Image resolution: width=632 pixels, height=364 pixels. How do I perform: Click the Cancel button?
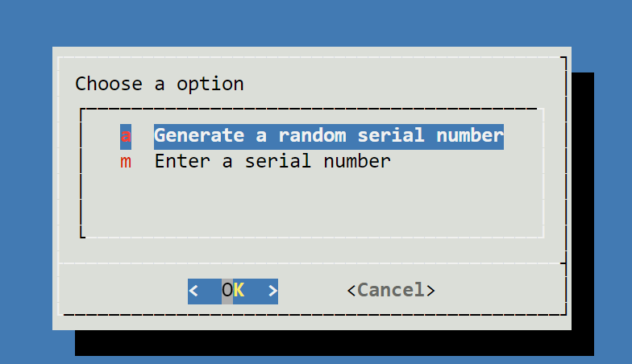tap(391, 290)
